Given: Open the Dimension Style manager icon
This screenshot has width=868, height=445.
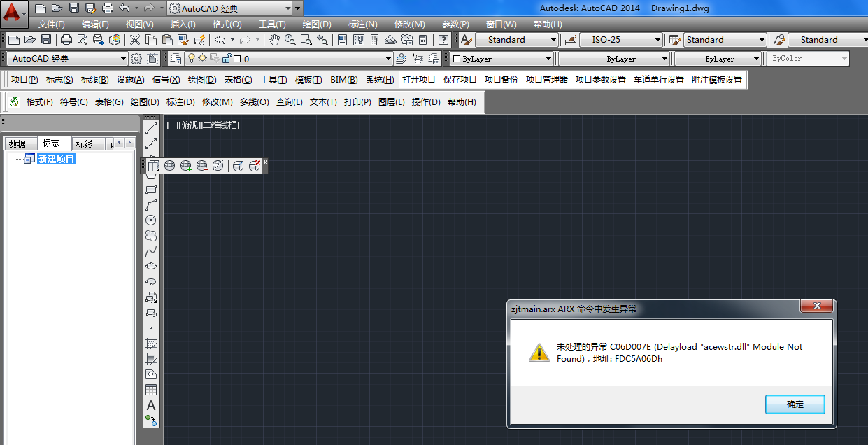Looking at the screenshot, I should tap(571, 40).
